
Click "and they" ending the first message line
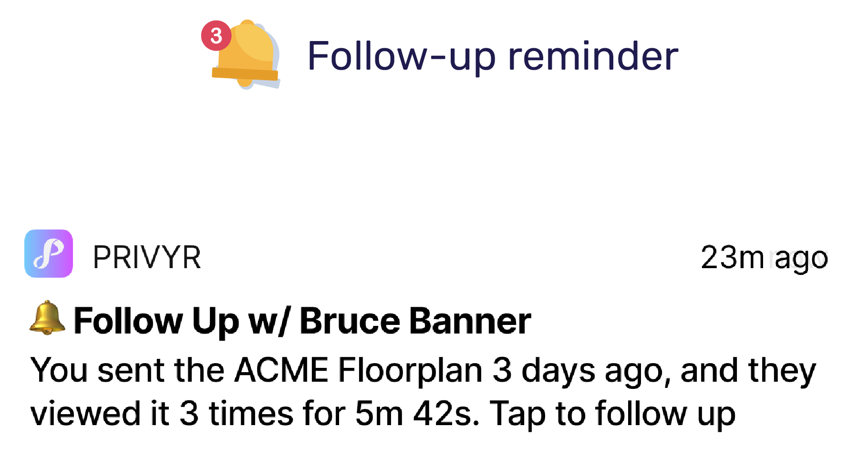[x=748, y=370]
